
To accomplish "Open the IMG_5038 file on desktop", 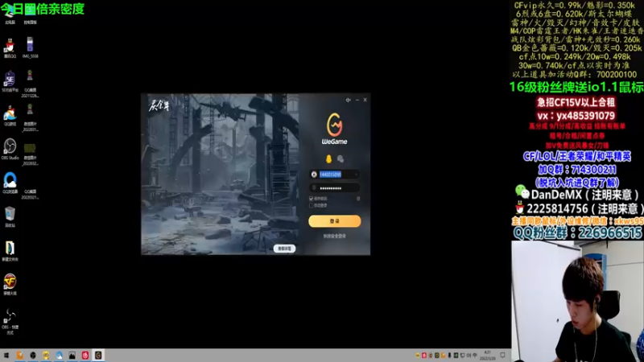I will 30,47.
